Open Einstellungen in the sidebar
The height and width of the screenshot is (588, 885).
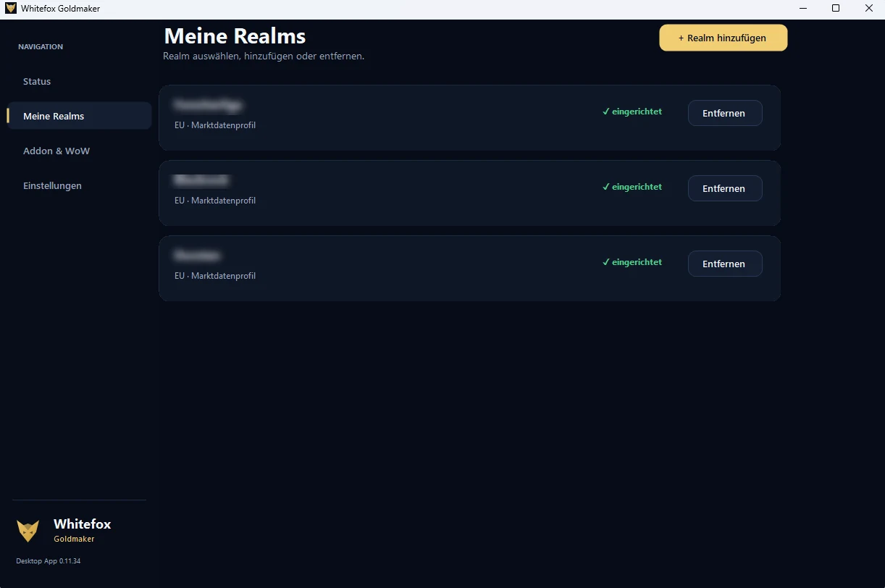80,185
